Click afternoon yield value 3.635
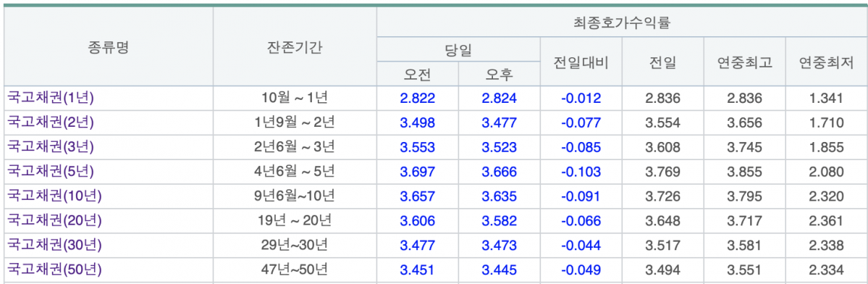The width and height of the screenshot is (868, 284). (x=500, y=196)
